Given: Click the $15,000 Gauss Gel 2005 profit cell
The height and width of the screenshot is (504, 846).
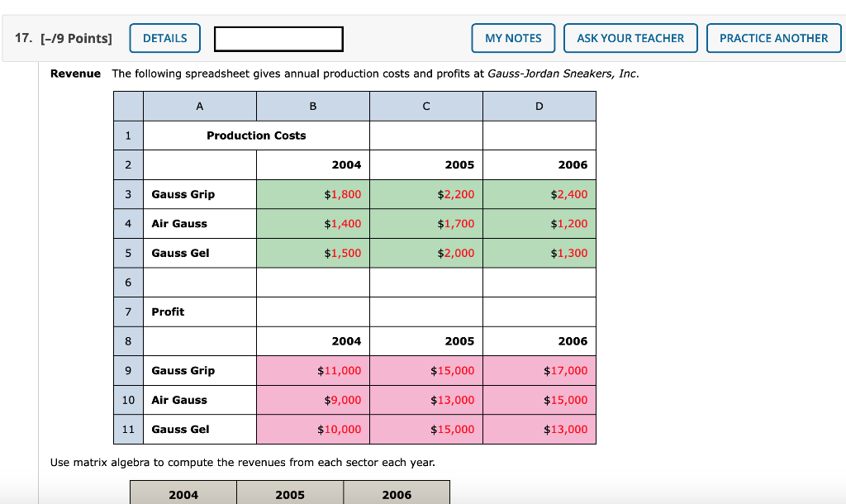Looking at the screenshot, I should click(426, 430).
